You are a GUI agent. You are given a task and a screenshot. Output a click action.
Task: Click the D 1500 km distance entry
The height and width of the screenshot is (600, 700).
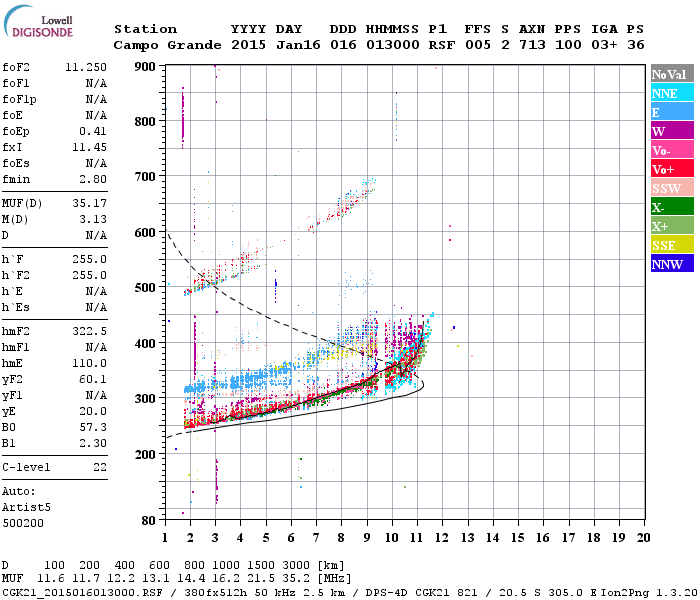click(261, 566)
